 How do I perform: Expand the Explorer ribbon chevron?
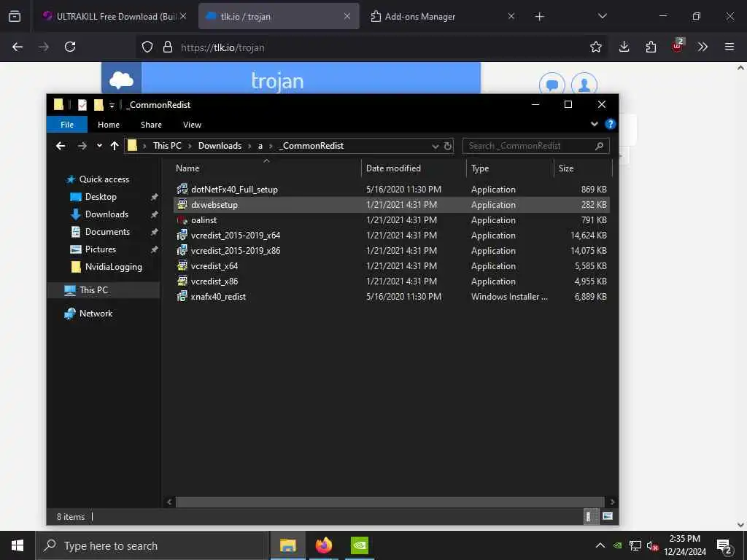(594, 124)
